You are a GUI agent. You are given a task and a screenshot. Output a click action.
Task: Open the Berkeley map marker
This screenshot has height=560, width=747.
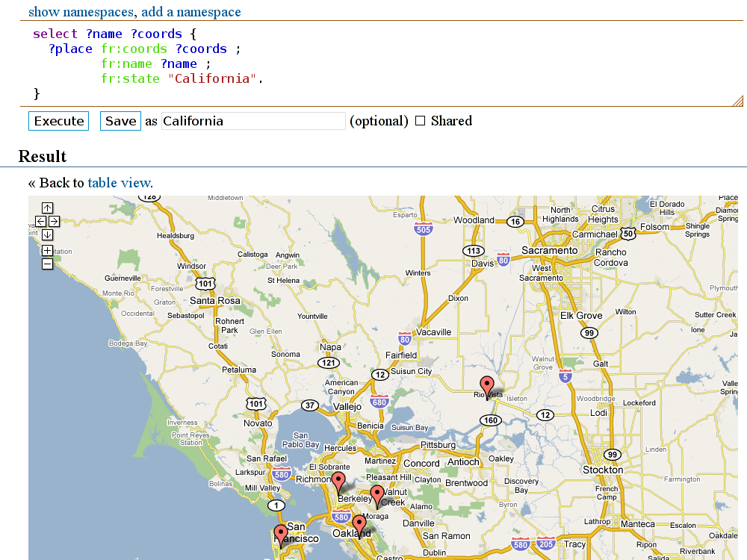(338, 482)
